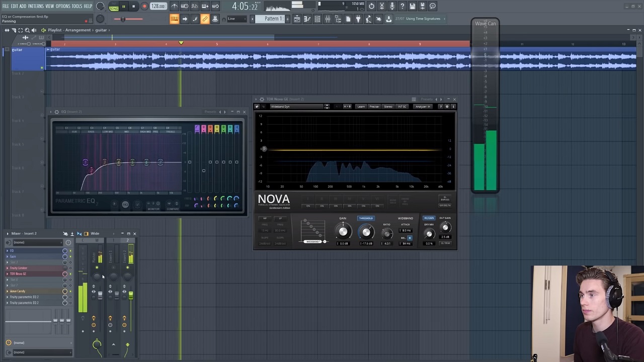644x362 pixels.
Task: Toggle the metronome icon
Action: click(x=174, y=6)
